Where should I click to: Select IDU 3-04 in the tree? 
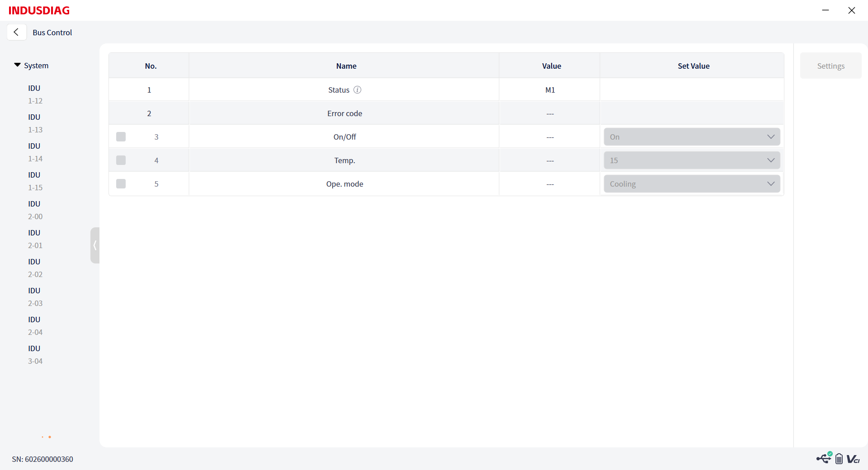click(x=35, y=355)
